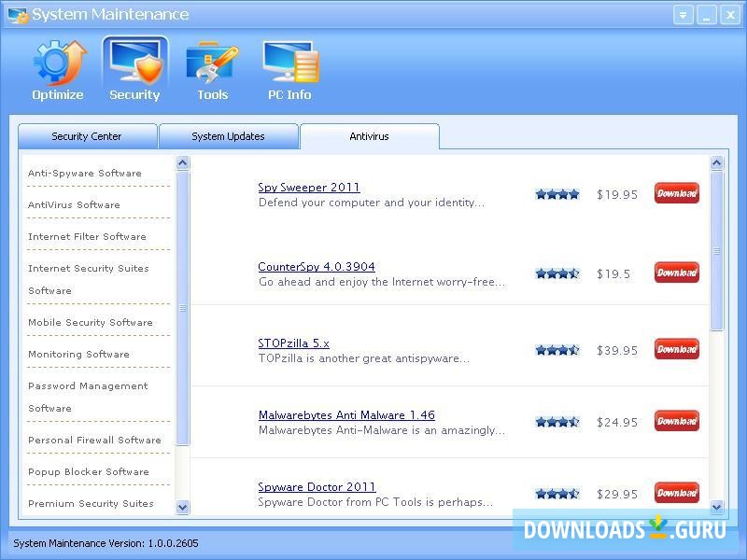
Task: Open the System Updates tab
Action: [x=228, y=136]
